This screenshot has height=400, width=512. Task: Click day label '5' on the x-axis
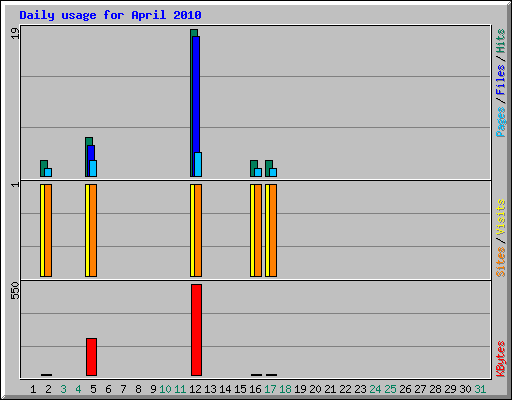(x=93, y=389)
